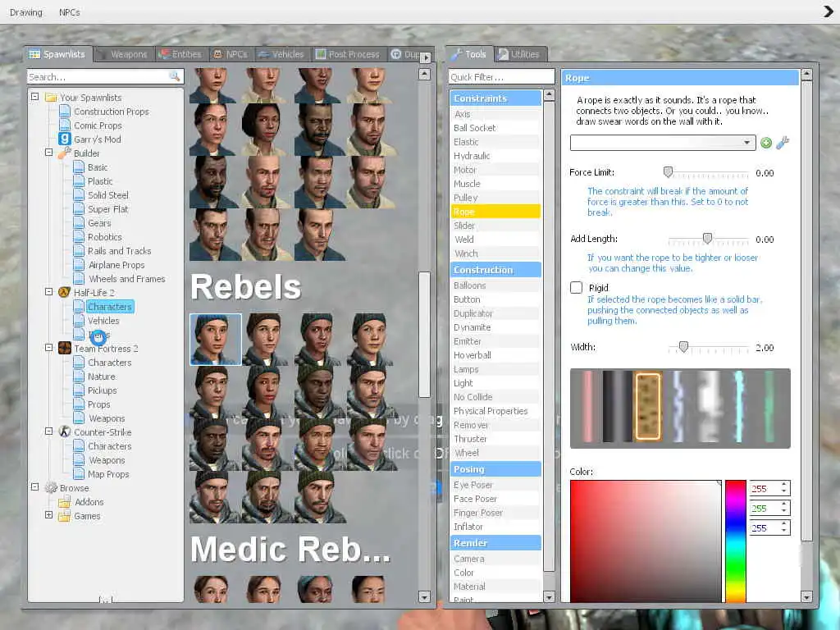Spawn the first Rebels character thumbnail
The width and height of the screenshot is (840, 630).
[x=216, y=340]
